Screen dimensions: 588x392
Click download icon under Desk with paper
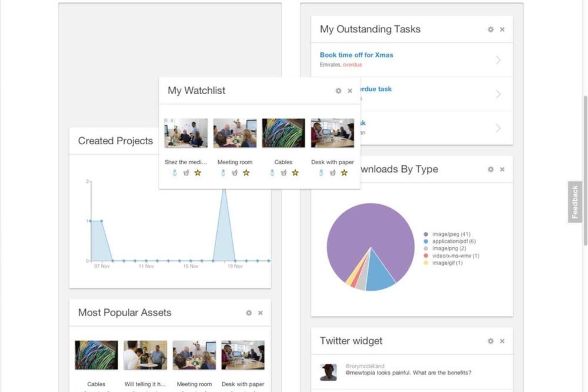pos(320,172)
